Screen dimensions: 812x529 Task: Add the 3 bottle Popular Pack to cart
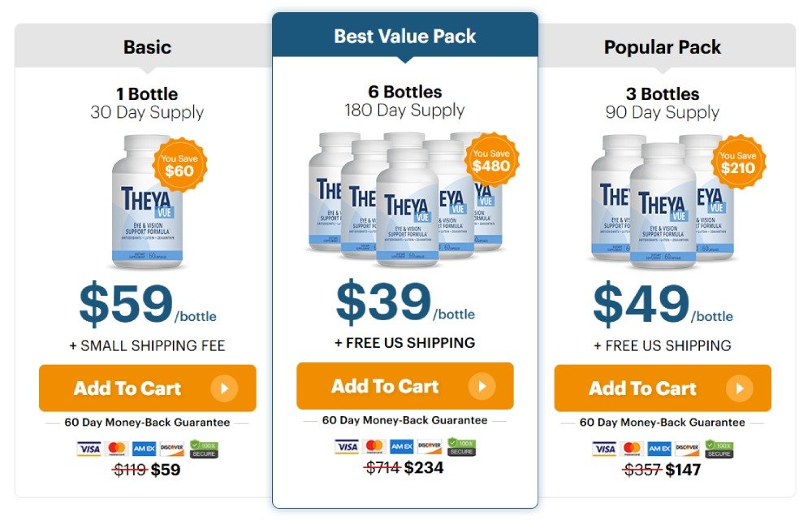[x=662, y=388]
